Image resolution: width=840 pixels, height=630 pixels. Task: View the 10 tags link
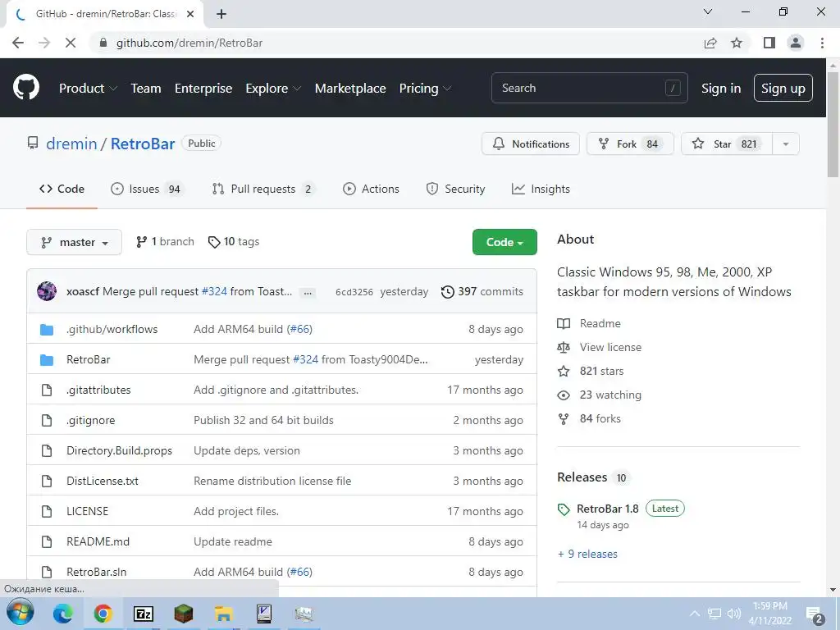click(x=234, y=242)
